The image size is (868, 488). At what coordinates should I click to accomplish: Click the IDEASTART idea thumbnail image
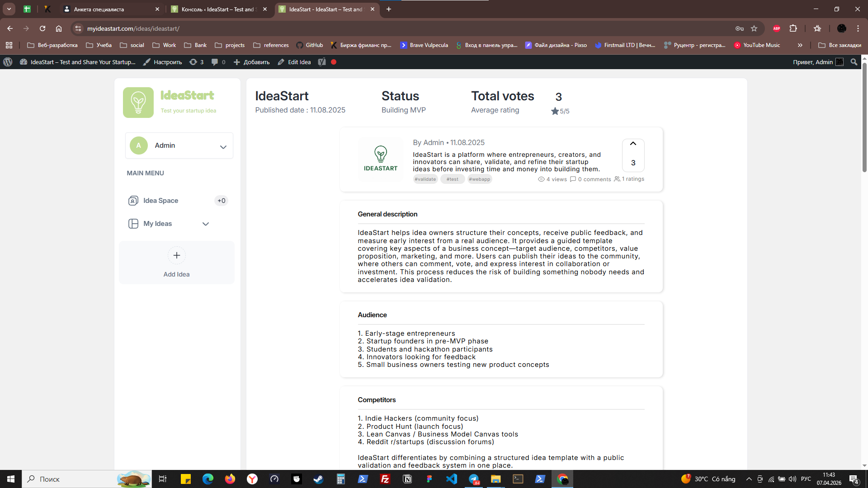click(x=380, y=160)
